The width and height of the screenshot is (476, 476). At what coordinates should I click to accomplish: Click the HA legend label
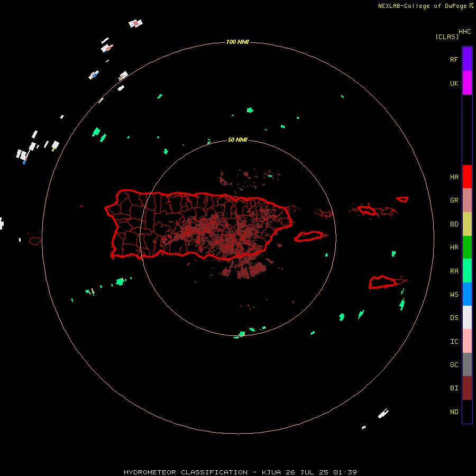point(454,177)
